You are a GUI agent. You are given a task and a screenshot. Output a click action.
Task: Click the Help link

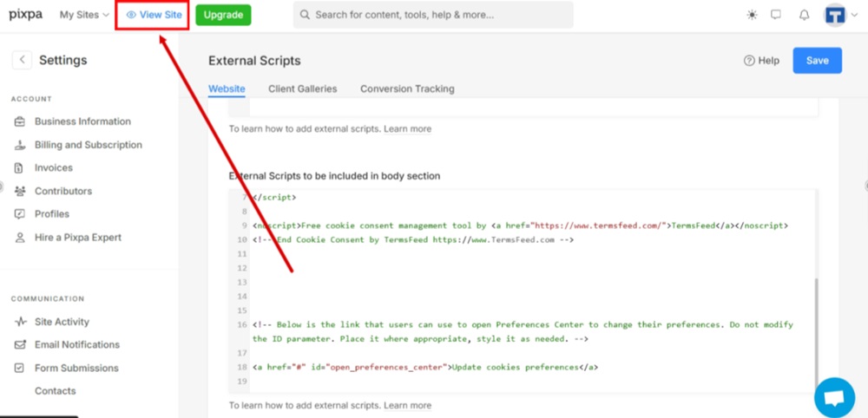pyautogui.click(x=761, y=61)
